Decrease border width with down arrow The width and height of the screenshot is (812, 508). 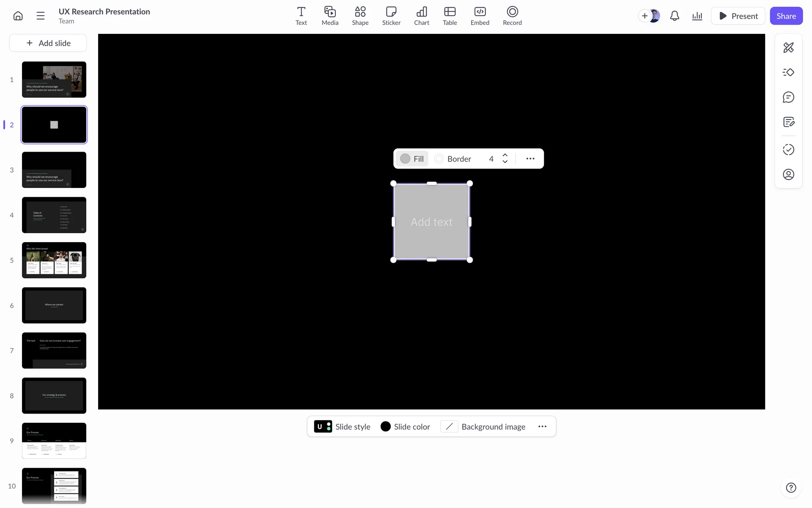click(x=505, y=162)
